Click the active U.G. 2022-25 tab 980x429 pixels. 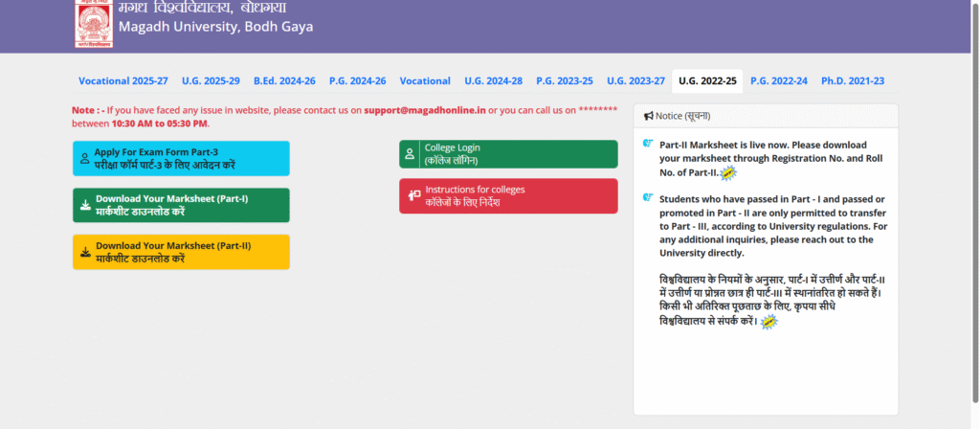click(x=707, y=80)
